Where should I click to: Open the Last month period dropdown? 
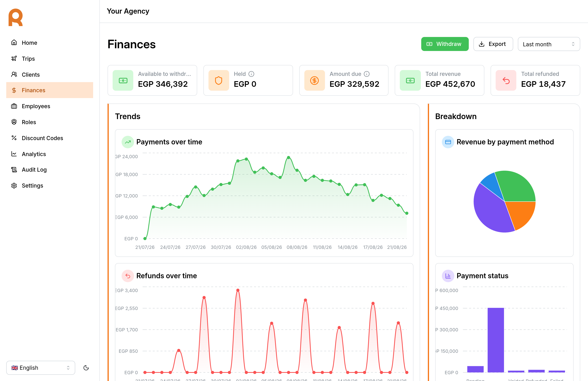pyautogui.click(x=549, y=44)
